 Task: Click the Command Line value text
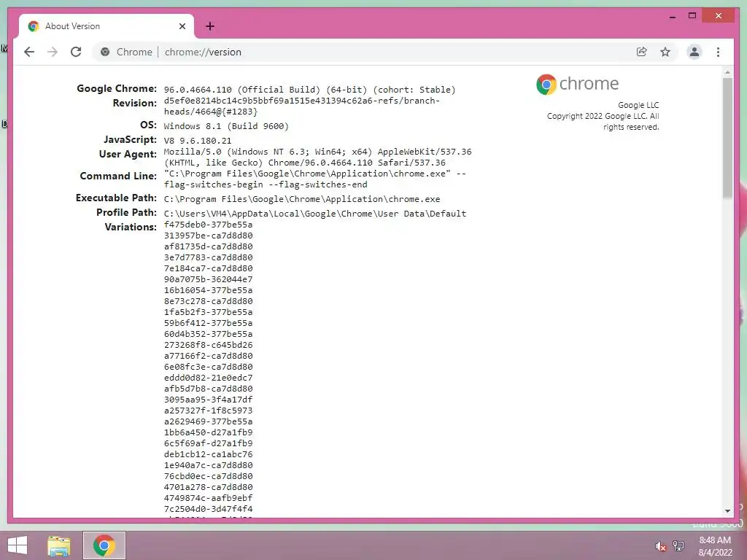315,179
